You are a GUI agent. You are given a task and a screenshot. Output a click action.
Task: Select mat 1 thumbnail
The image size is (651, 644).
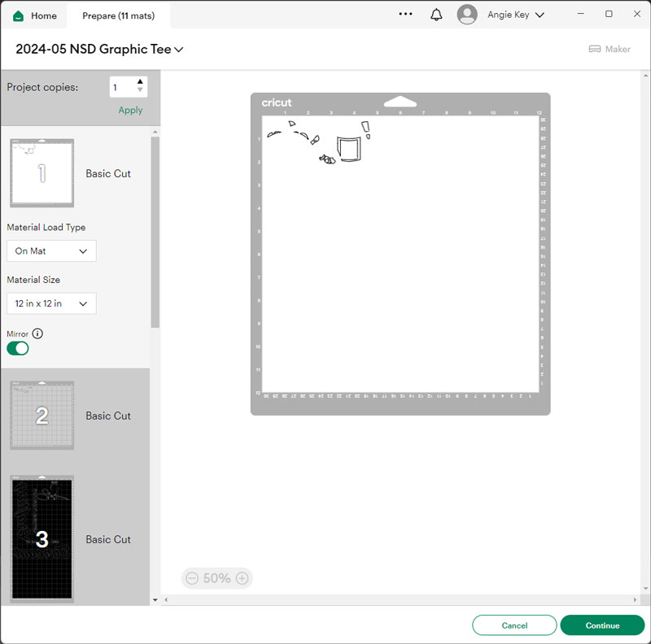tap(42, 173)
